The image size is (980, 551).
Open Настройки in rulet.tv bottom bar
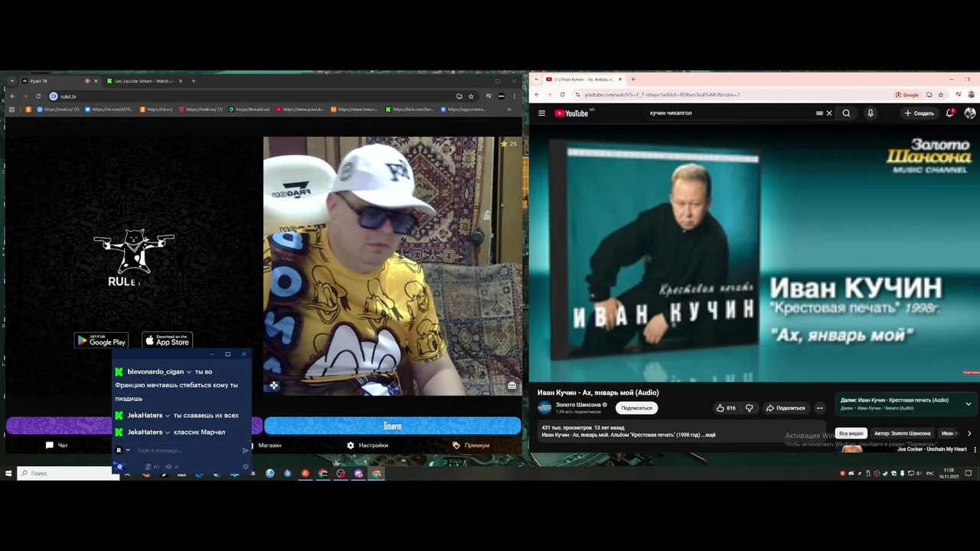tap(367, 445)
